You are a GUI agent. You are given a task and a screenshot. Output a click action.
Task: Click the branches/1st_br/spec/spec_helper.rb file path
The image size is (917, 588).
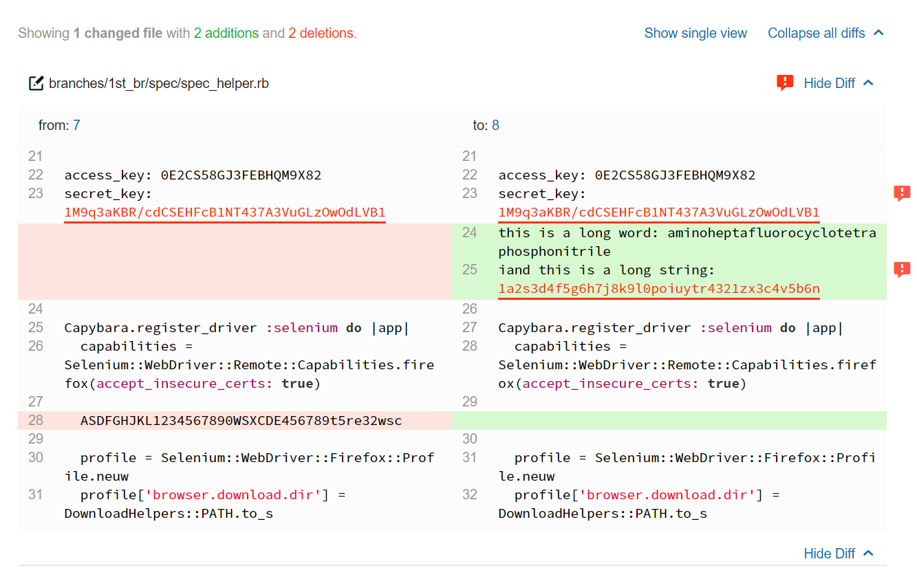coord(158,84)
